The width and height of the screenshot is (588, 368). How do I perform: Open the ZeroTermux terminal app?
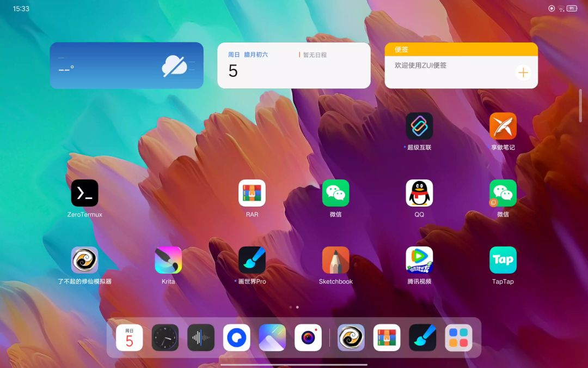click(x=84, y=194)
